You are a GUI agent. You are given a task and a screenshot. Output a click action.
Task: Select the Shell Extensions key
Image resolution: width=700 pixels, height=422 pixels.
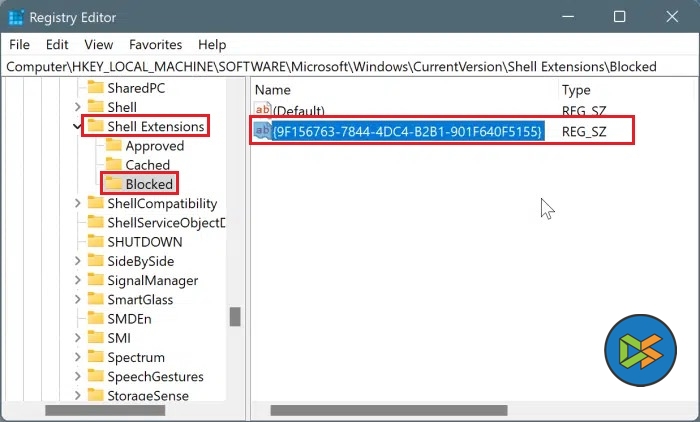point(155,126)
